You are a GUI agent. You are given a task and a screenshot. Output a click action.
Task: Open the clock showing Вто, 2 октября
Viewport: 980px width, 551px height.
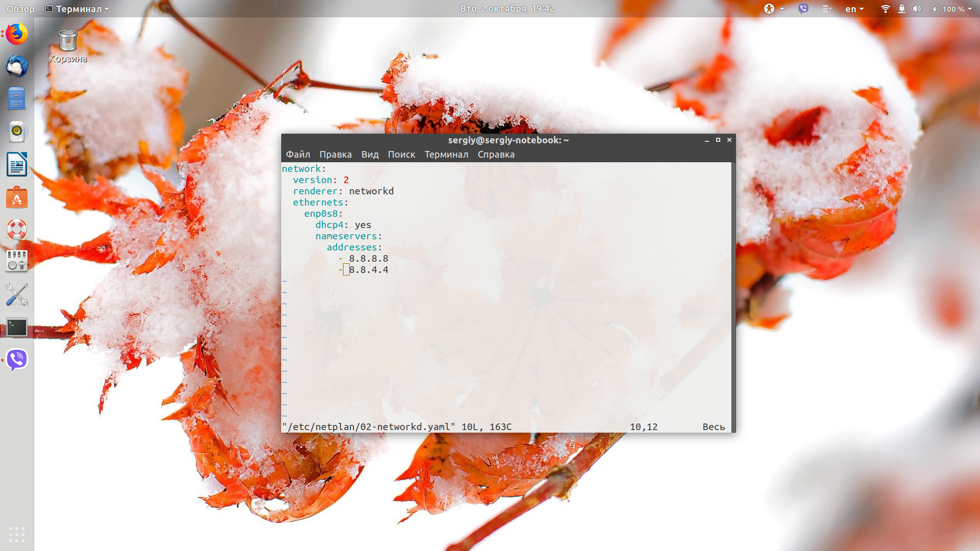tap(507, 9)
